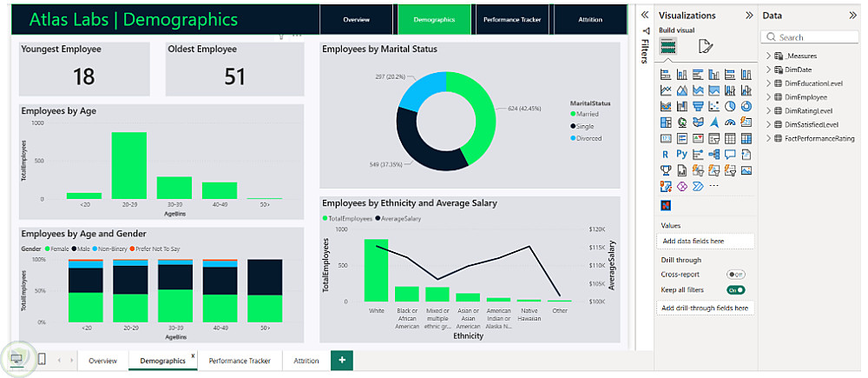The image size is (868, 378).
Task: Select the Funnel chart visual
Action: 698,106
